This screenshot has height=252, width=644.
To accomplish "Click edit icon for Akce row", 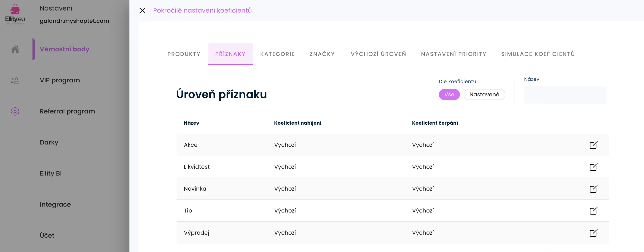I will point(593,145).
